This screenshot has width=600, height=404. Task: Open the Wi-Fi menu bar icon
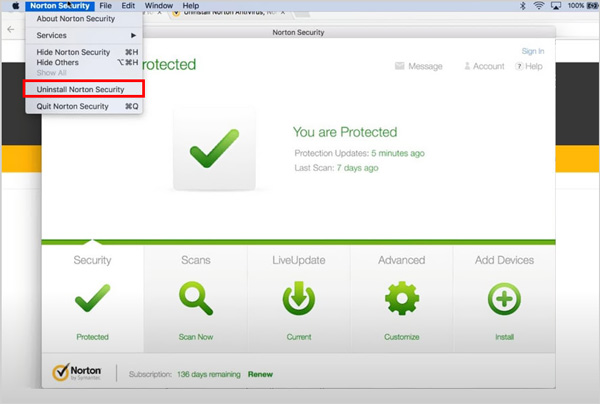[539, 6]
